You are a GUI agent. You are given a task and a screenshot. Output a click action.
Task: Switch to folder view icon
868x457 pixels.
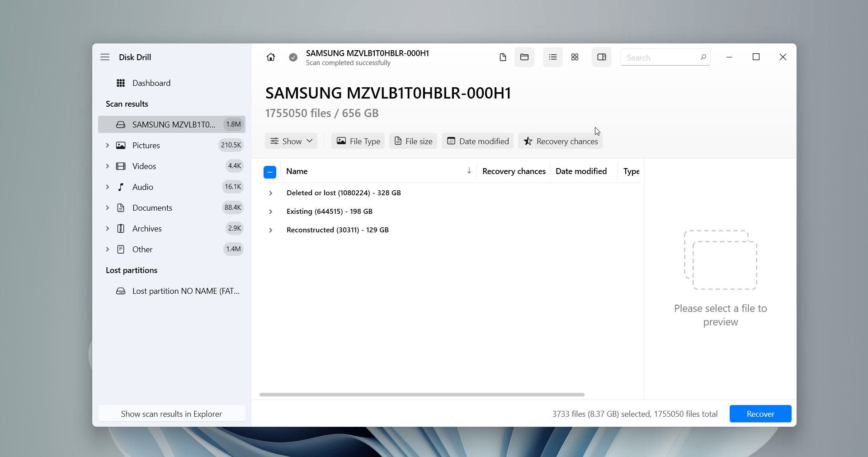524,57
